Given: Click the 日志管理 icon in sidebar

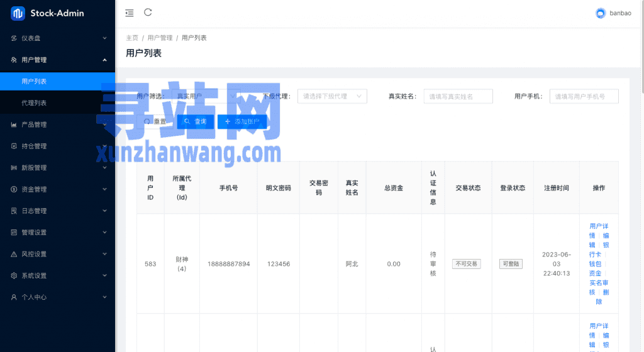Looking at the screenshot, I should (x=14, y=211).
